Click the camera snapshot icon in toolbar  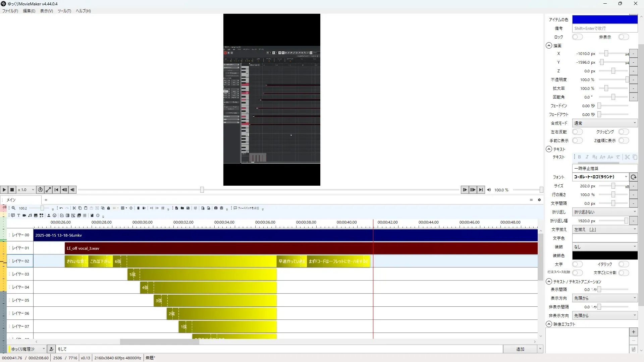pyautogui.click(x=216, y=208)
